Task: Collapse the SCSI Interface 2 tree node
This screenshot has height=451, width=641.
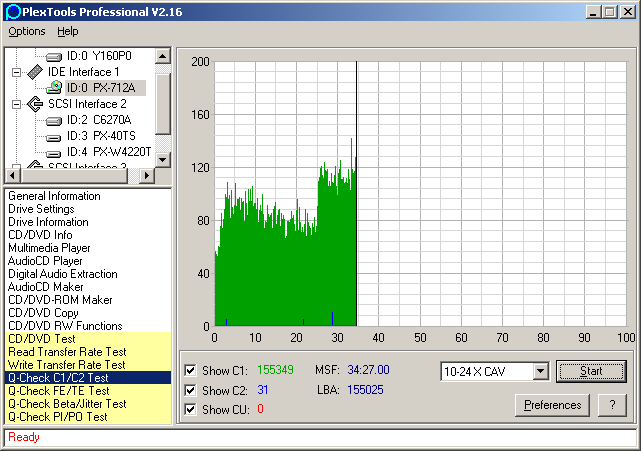Action: coord(16,104)
